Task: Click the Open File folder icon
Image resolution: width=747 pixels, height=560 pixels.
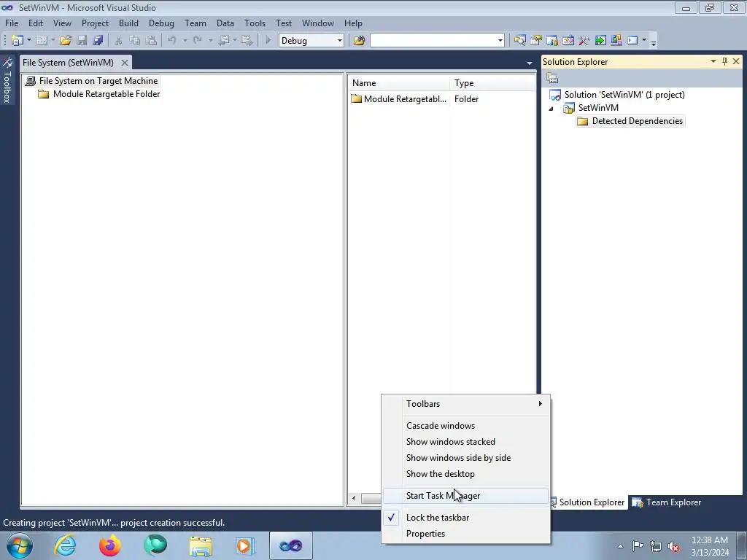Action: point(66,41)
